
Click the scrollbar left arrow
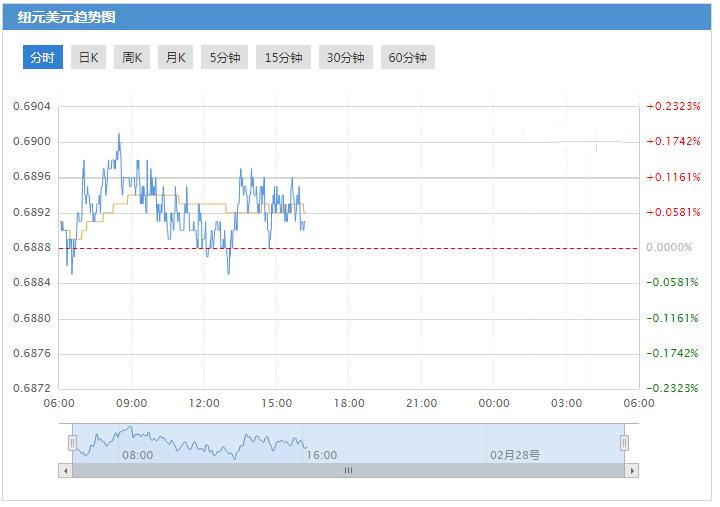[x=66, y=470]
